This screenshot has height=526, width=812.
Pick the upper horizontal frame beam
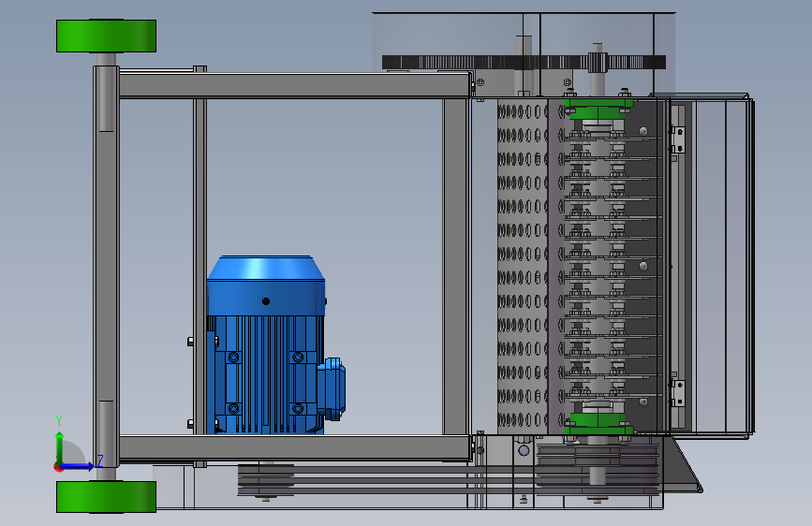295,85
